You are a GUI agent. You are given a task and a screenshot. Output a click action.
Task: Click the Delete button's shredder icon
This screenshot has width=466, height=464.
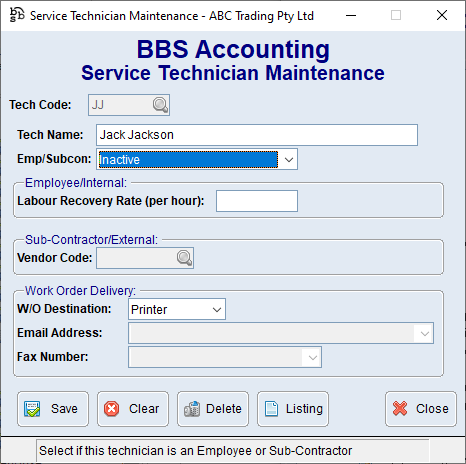(192, 409)
